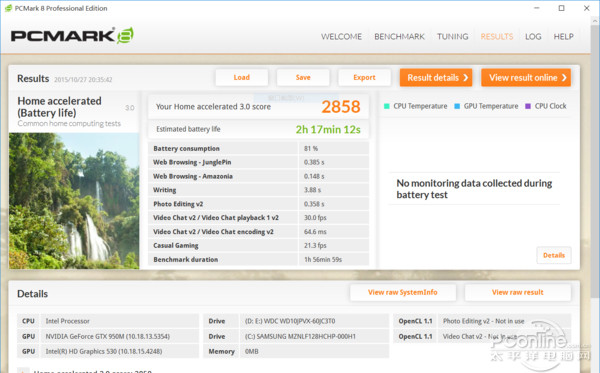Click the CPU Clock legend swatch
Viewport: 600px width, 373px height.
point(528,106)
